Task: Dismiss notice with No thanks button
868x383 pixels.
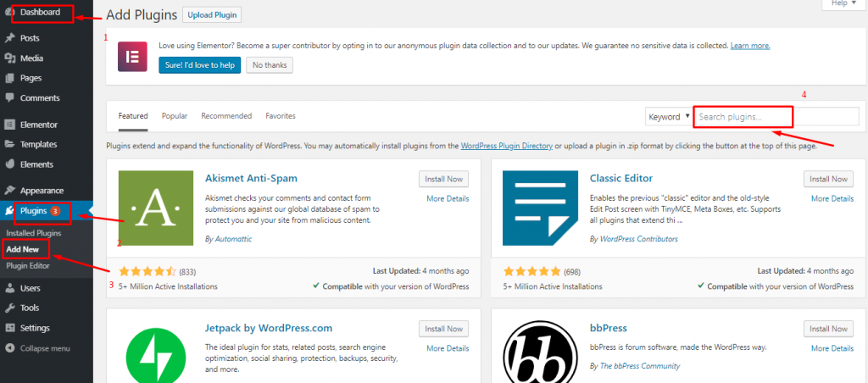Action: [270, 65]
